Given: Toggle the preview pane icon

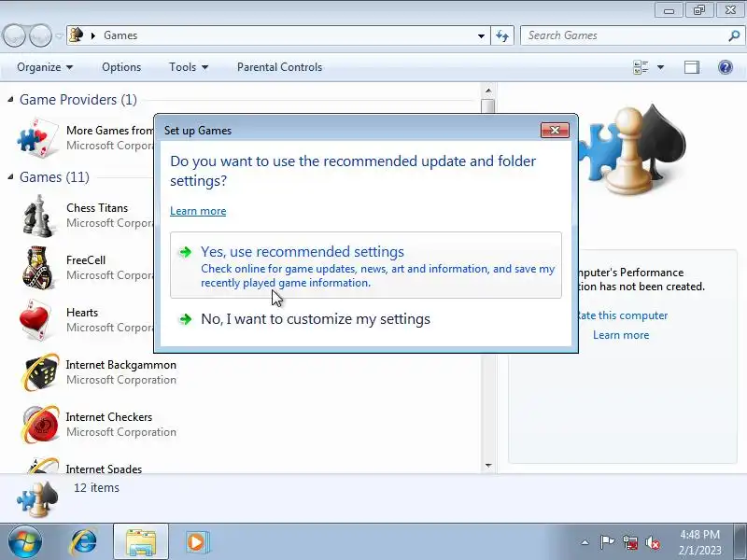Looking at the screenshot, I should [692, 67].
